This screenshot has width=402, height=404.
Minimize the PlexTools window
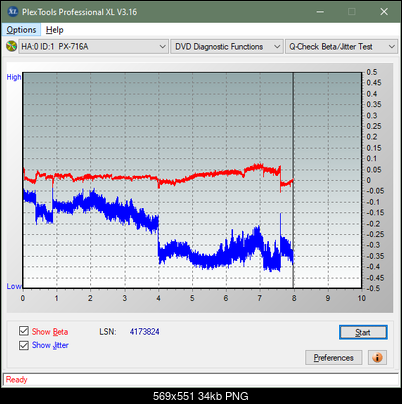pyautogui.click(x=320, y=12)
